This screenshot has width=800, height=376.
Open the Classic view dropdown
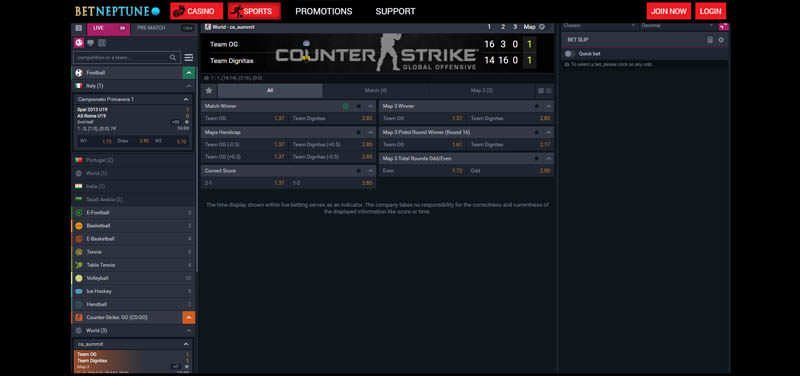599,26
